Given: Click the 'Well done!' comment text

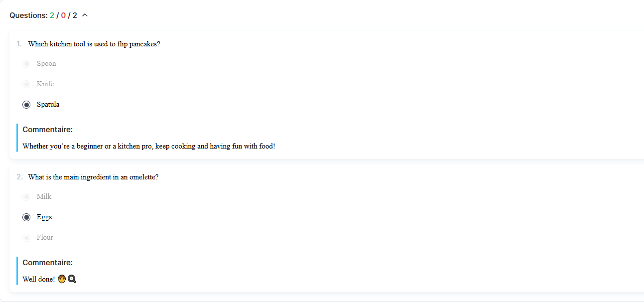Looking at the screenshot, I should [x=39, y=279].
